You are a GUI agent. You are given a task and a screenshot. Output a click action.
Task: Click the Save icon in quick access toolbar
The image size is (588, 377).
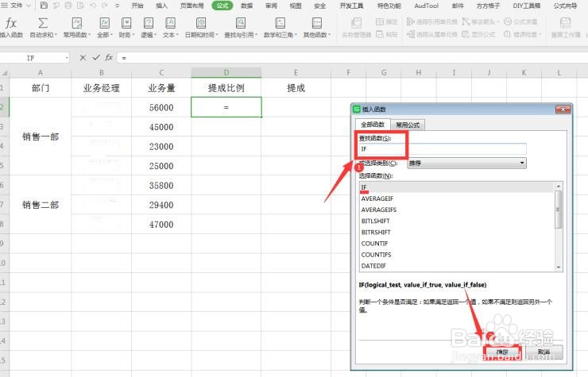click(44, 6)
